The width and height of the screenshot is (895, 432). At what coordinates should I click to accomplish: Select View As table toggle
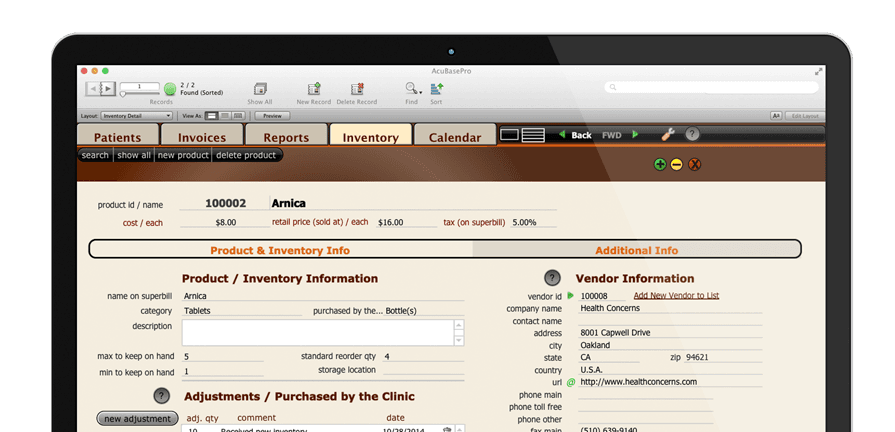point(239,116)
